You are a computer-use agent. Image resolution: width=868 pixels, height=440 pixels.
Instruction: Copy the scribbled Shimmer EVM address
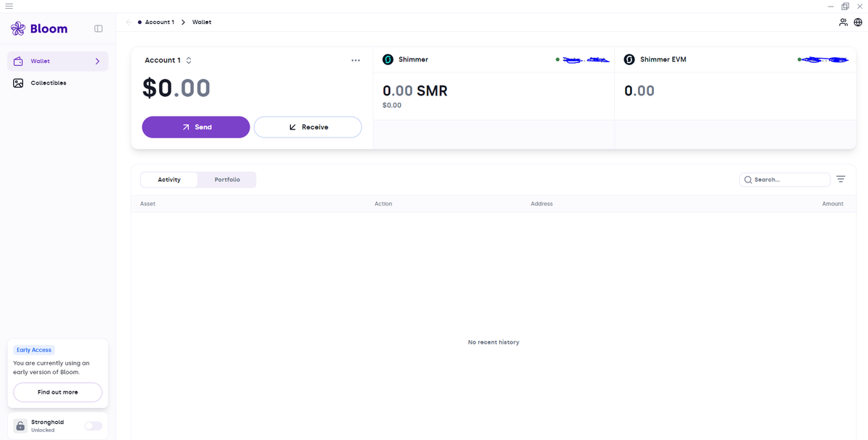coord(825,59)
